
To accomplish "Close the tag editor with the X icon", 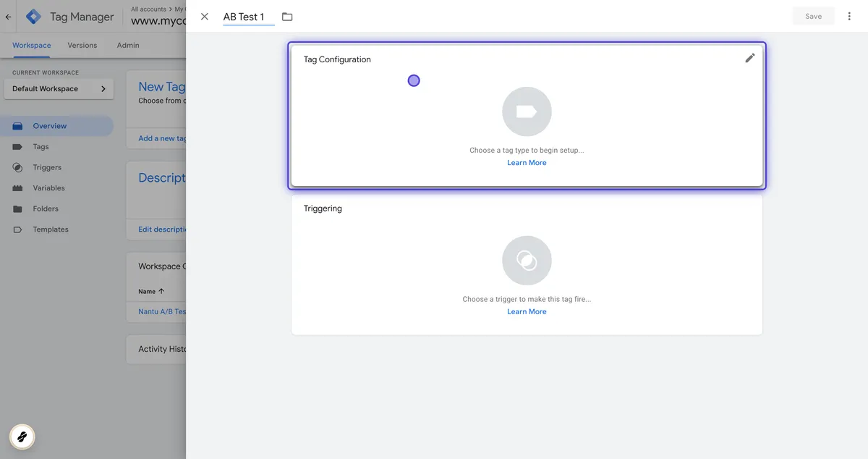I will 205,17.
